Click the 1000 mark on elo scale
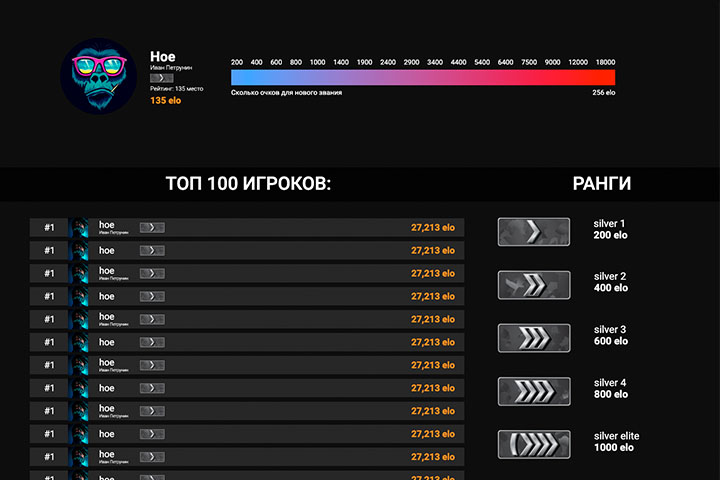The image size is (720, 480). click(x=317, y=62)
